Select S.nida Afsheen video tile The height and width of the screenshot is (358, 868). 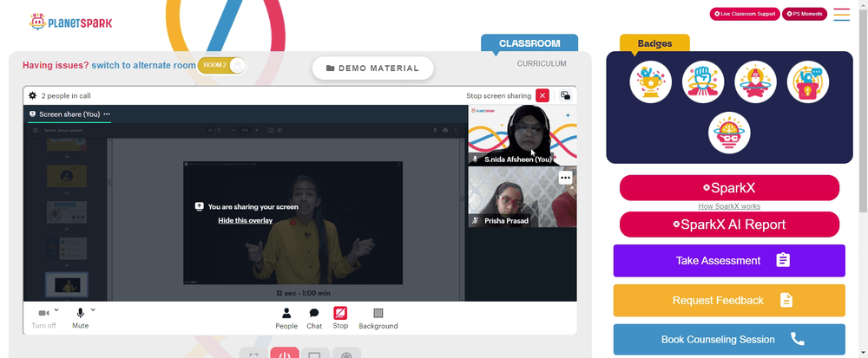(523, 135)
